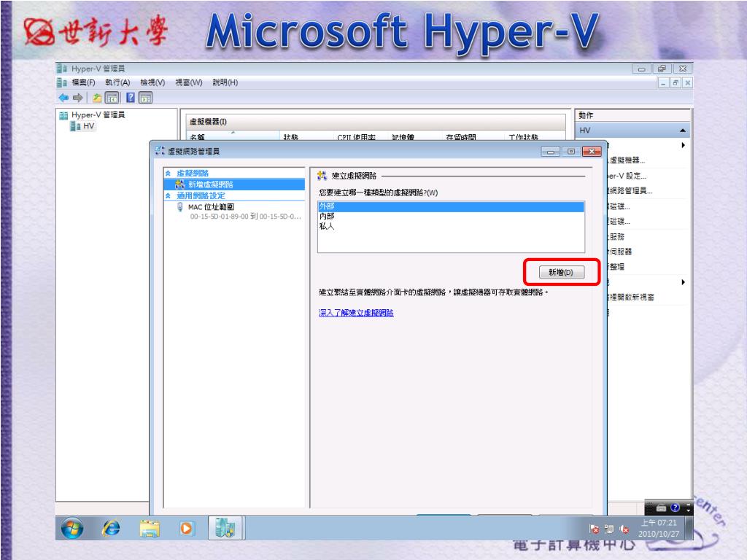The width and height of the screenshot is (747, 560).
Task: Click the Action Center flag tray icon
Action: click(594, 529)
